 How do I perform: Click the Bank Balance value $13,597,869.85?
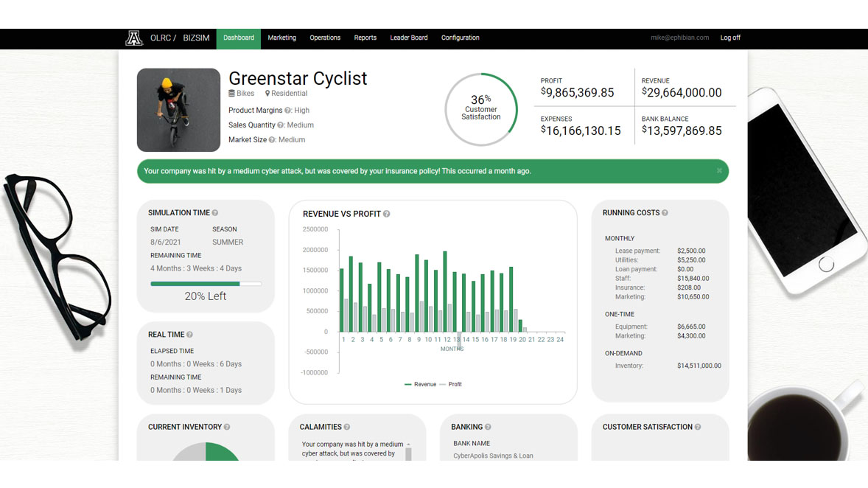(682, 130)
